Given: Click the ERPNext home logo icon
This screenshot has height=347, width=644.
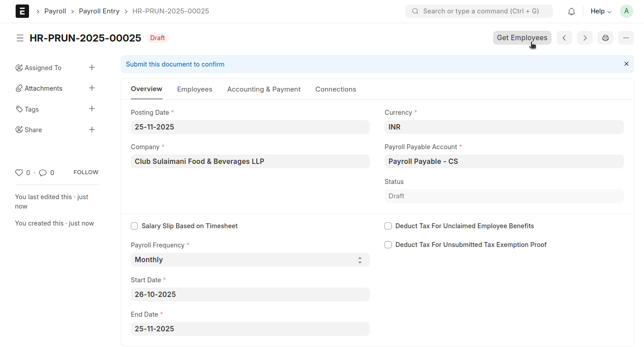Looking at the screenshot, I should [x=22, y=11].
